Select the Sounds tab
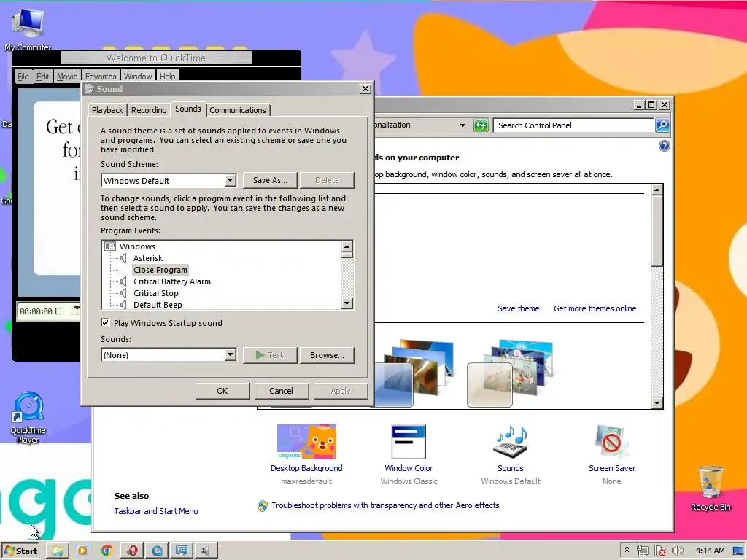 pyautogui.click(x=187, y=109)
